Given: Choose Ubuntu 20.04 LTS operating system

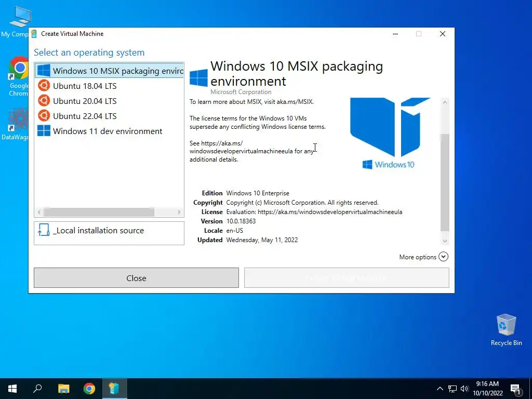Looking at the screenshot, I should coord(109,101).
